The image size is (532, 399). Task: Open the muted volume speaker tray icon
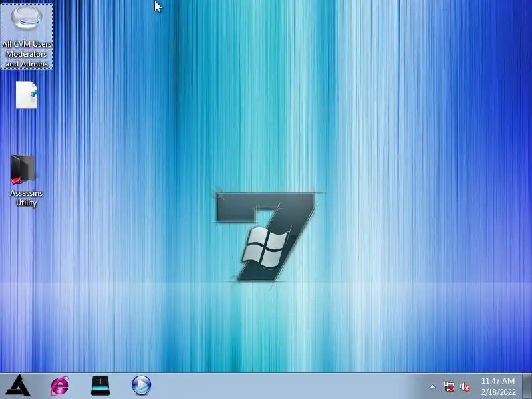[x=465, y=386]
